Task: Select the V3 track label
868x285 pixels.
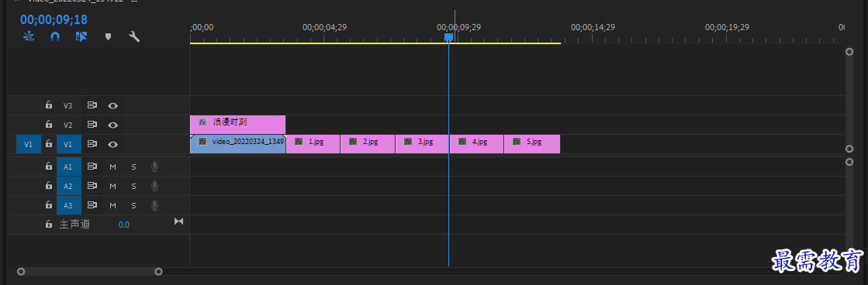Action: (68, 105)
